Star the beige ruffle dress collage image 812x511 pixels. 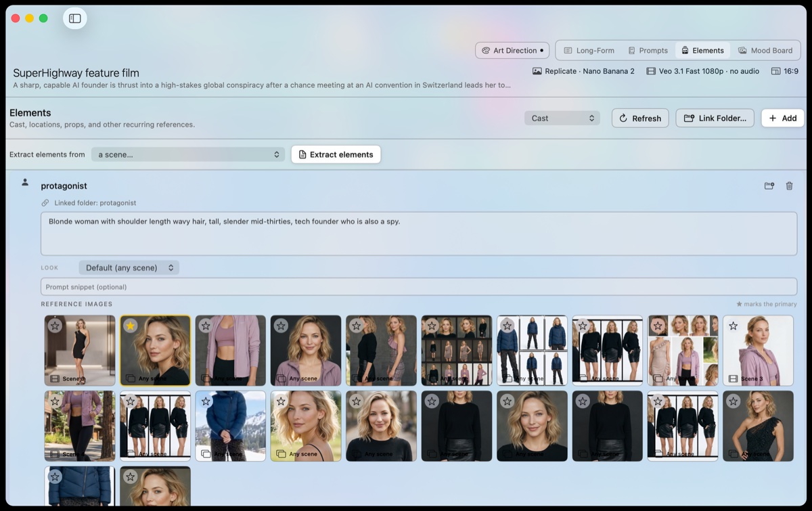pyautogui.click(x=658, y=326)
